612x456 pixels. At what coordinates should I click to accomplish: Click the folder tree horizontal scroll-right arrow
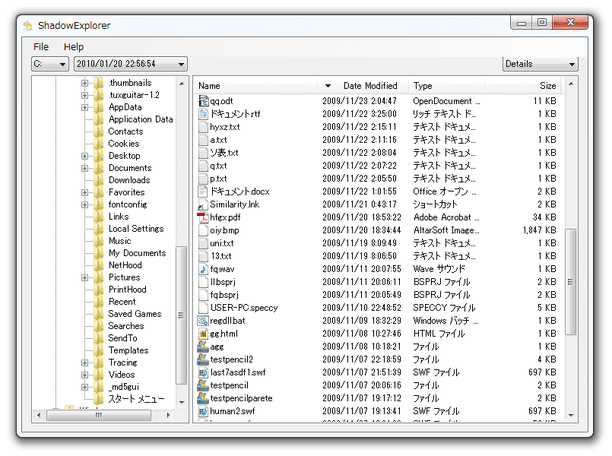[168, 415]
